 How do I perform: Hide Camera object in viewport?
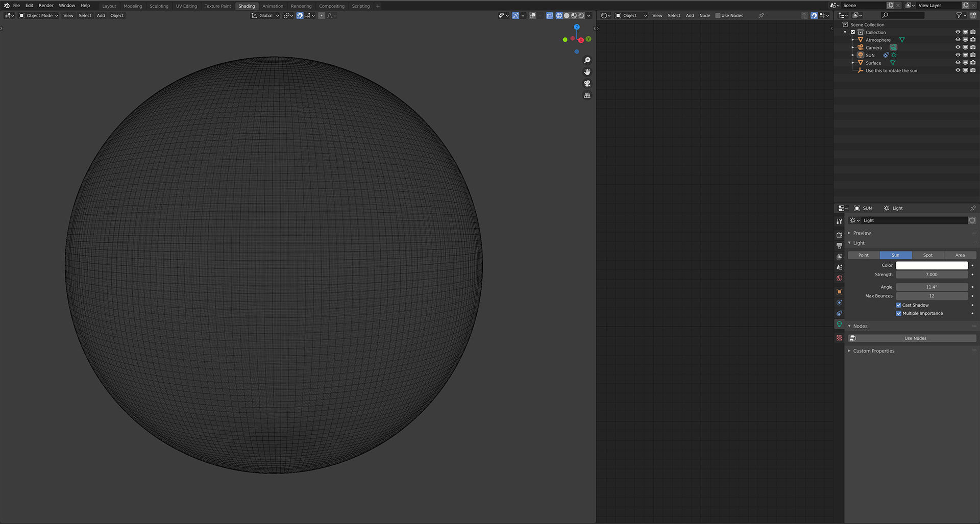[958, 47]
